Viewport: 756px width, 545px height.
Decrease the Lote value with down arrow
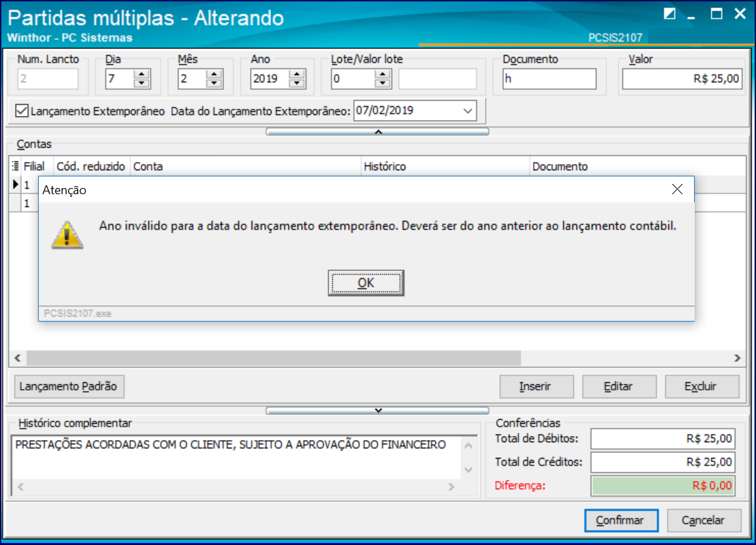tap(382, 83)
